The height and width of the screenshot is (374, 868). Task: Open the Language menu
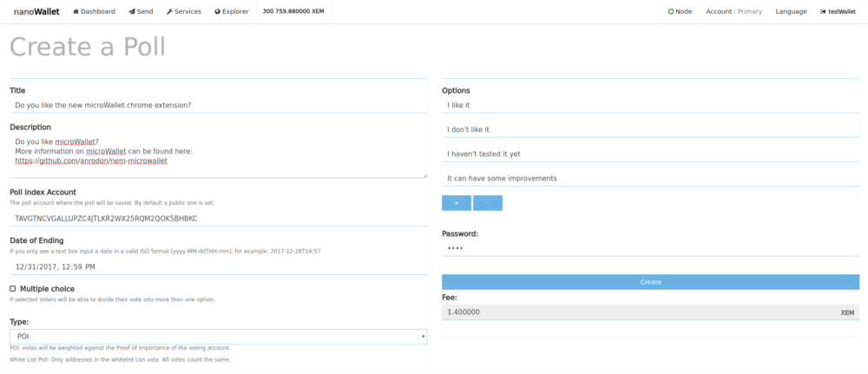point(791,11)
